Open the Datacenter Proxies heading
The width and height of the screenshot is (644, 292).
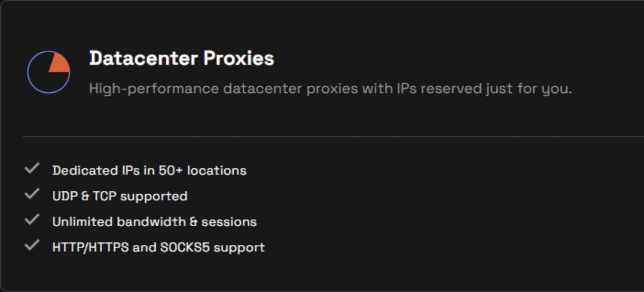tap(181, 58)
